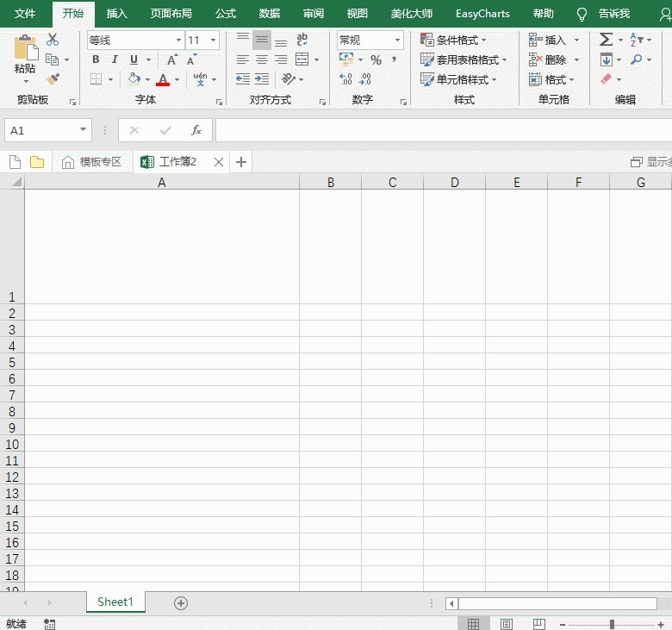Click Merge and Center icon
Screen dimensions: 672x630
click(x=302, y=59)
